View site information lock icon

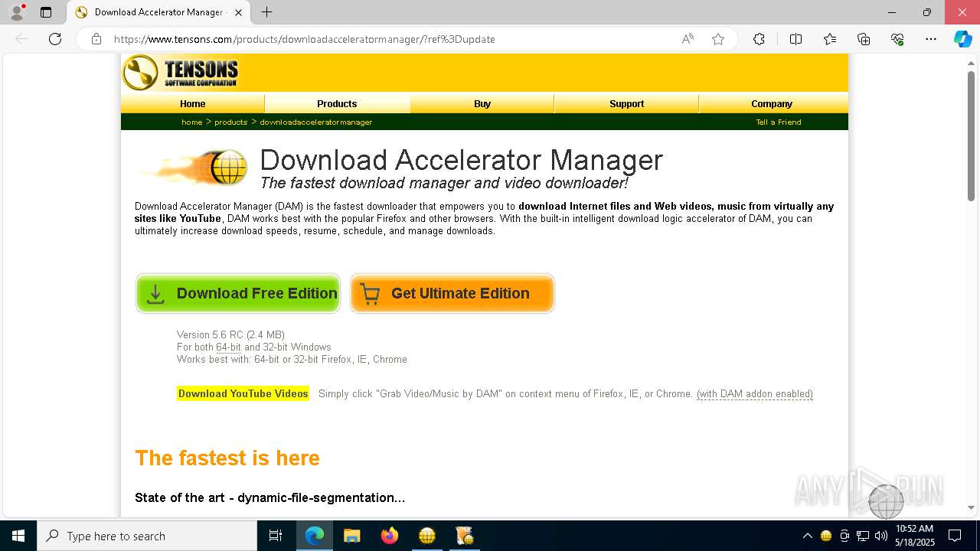tap(96, 39)
